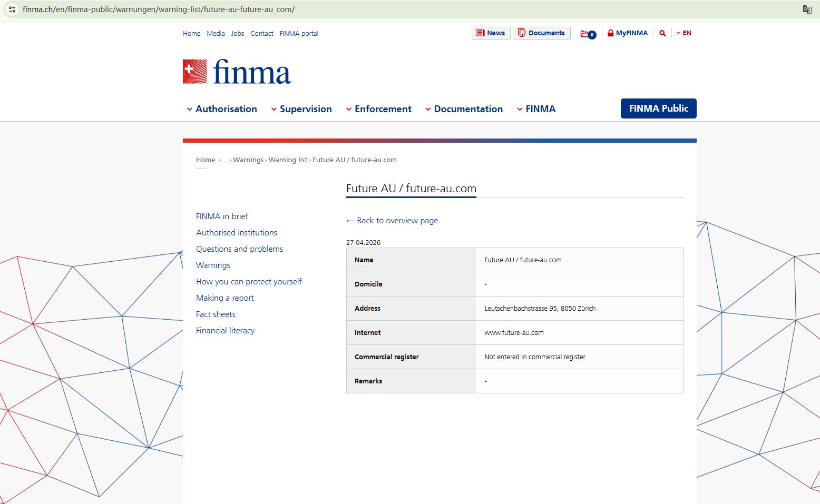Click Warning list in the breadcrumb
This screenshot has height=504, width=820.
tap(288, 160)
